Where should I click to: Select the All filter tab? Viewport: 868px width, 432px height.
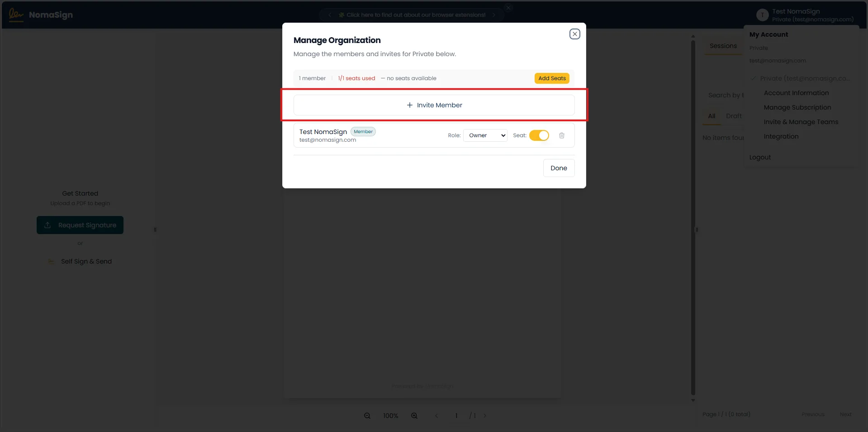tap(711, 116)
